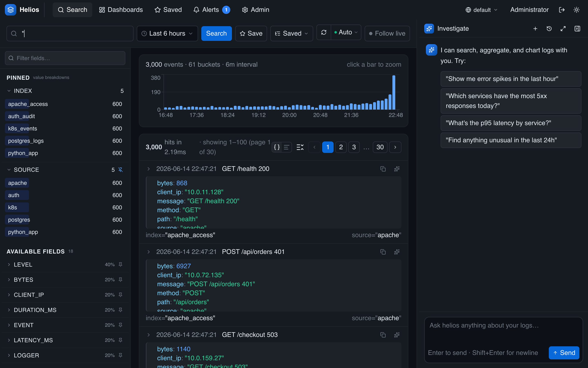The image size is (588, 368).
Task: Open the Admin tab
Action: click(255, 10)
